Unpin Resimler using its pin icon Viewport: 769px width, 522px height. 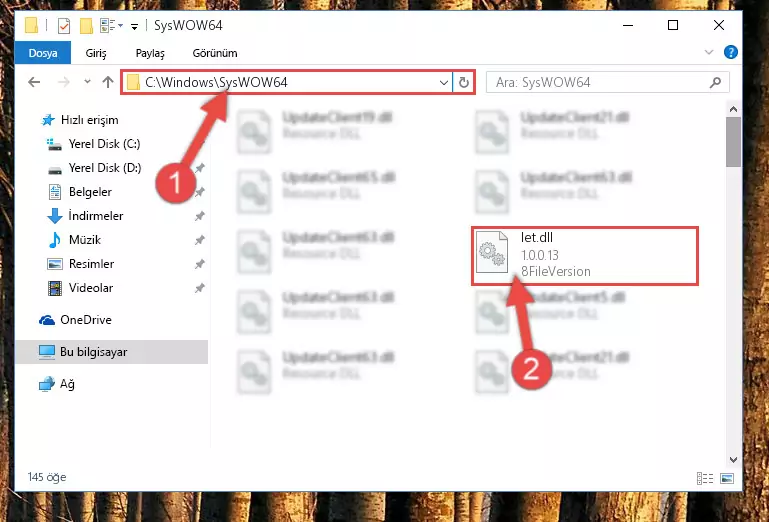point(200,264)
